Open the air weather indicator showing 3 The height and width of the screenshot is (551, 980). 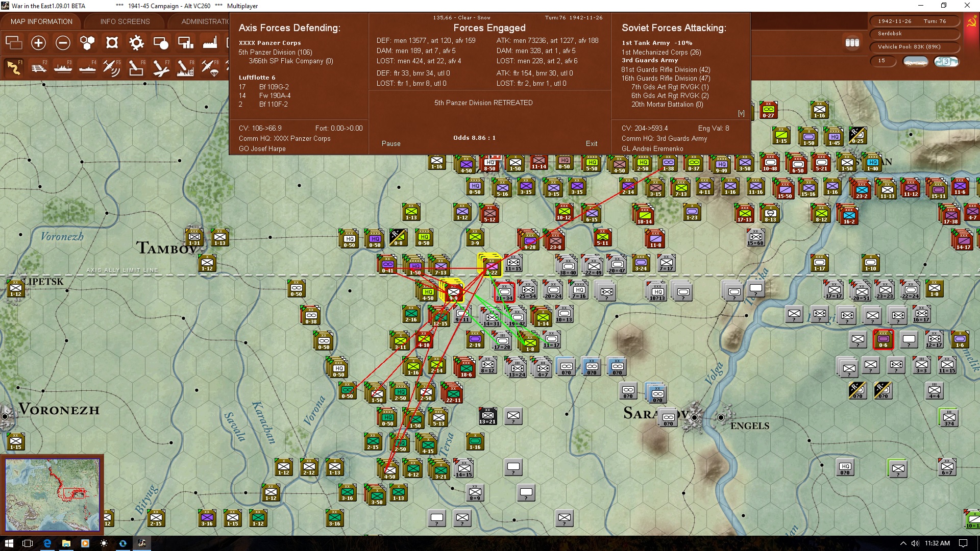946,61
